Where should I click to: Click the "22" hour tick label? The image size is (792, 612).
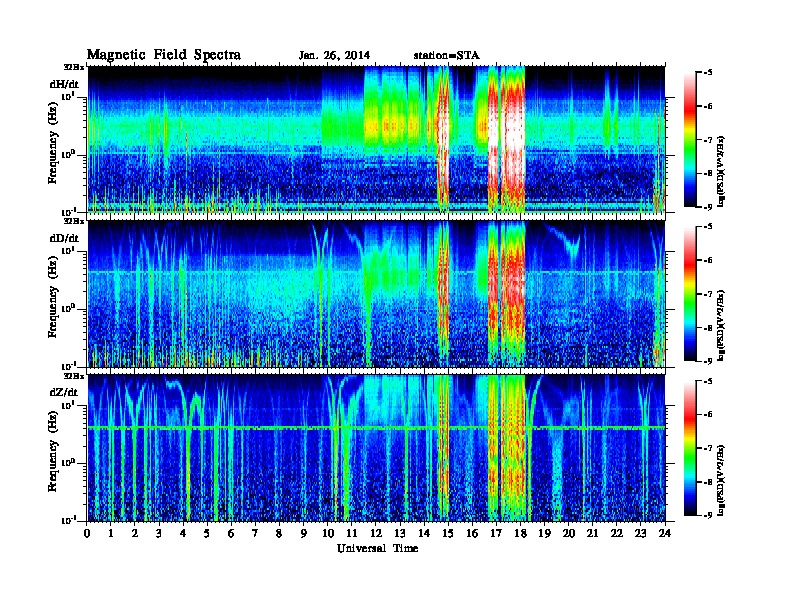click(616, 534)
